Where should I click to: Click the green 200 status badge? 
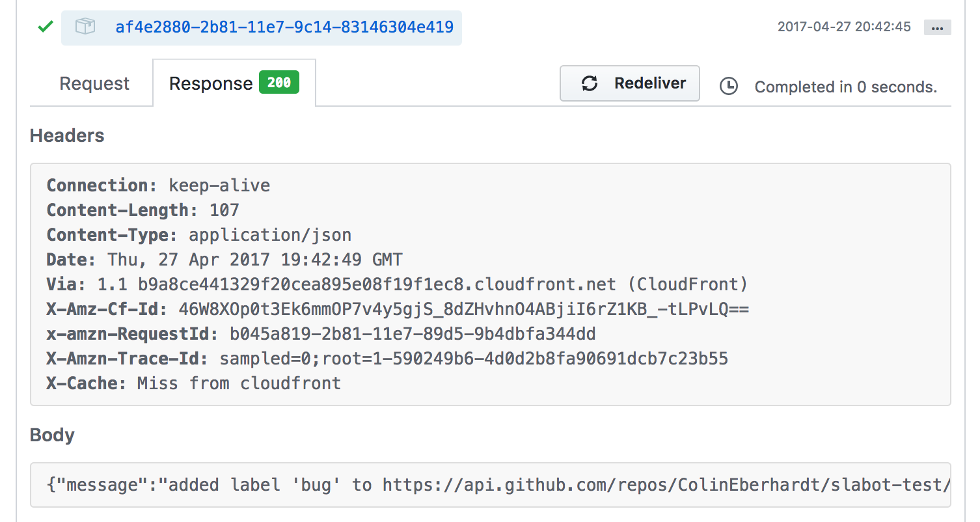pyautogui.click(x=279, y=83)
